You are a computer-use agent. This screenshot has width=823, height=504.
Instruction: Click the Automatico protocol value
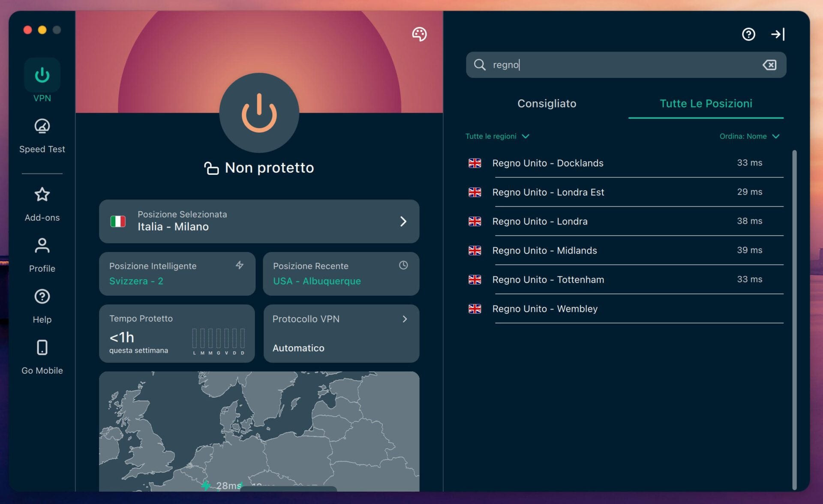point(298,348)
